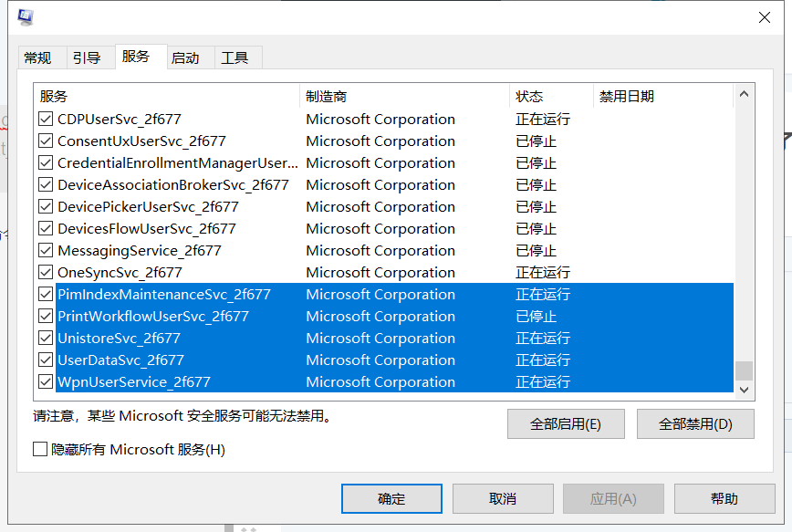Uncheck the WpnUserService_2f677 service
792x532 pixels.
coord(46,381)
